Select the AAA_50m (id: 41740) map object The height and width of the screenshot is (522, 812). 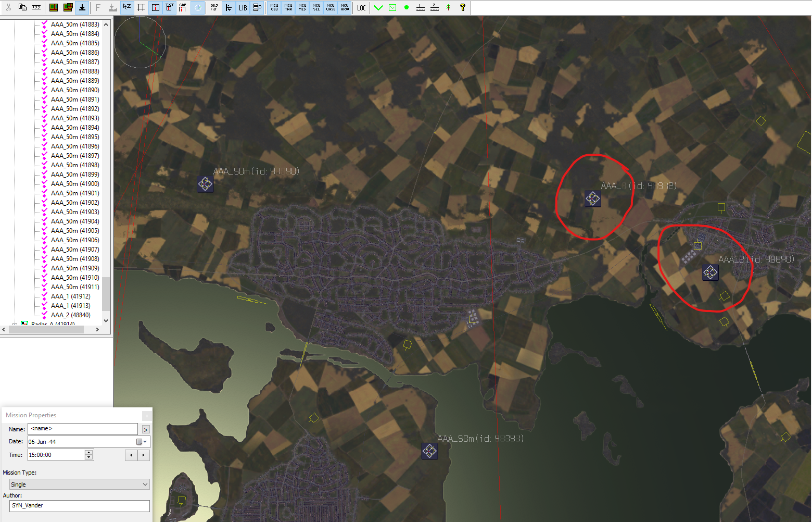(x=205, y=183)
